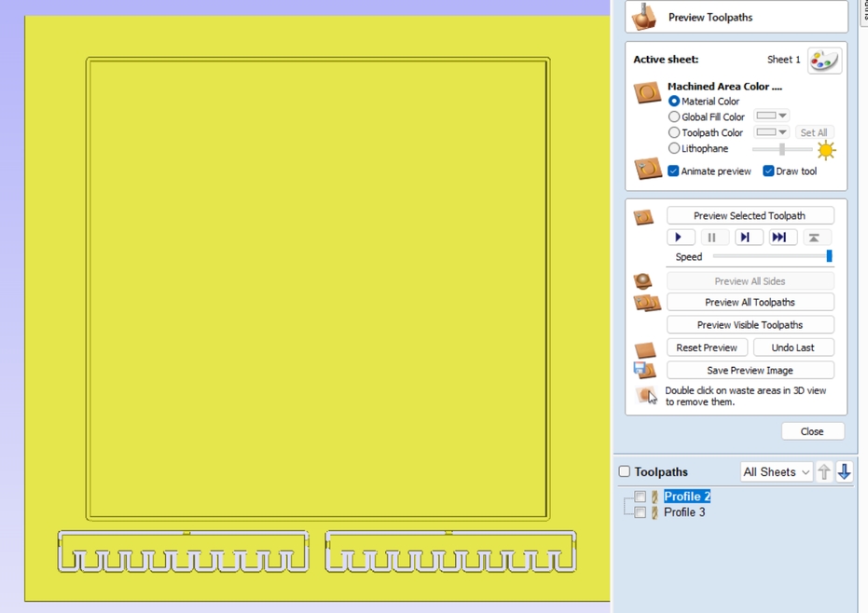Click the Save Preview Image floppy disk icon
868x613 pixels.
click(647, 368)
